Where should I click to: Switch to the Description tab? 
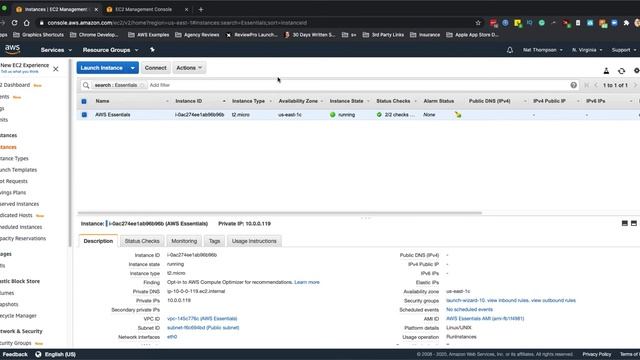98,241
